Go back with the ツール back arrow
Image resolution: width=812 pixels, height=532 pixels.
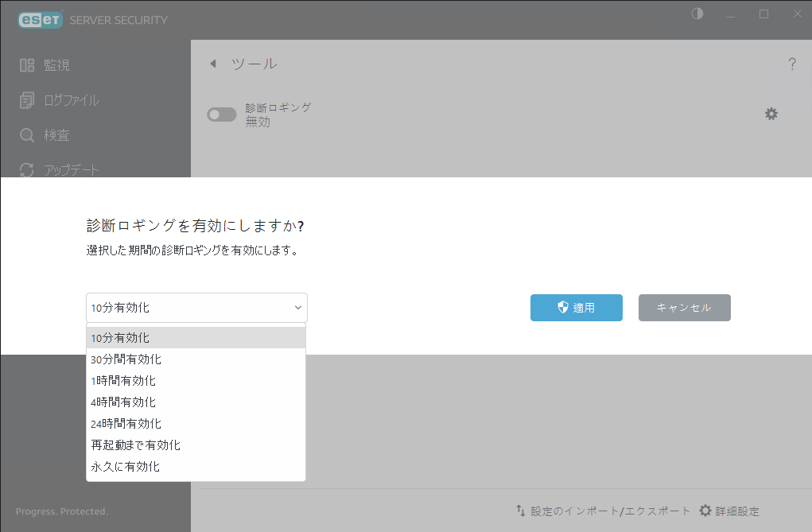pyautogui.click(x=212, y=64)
